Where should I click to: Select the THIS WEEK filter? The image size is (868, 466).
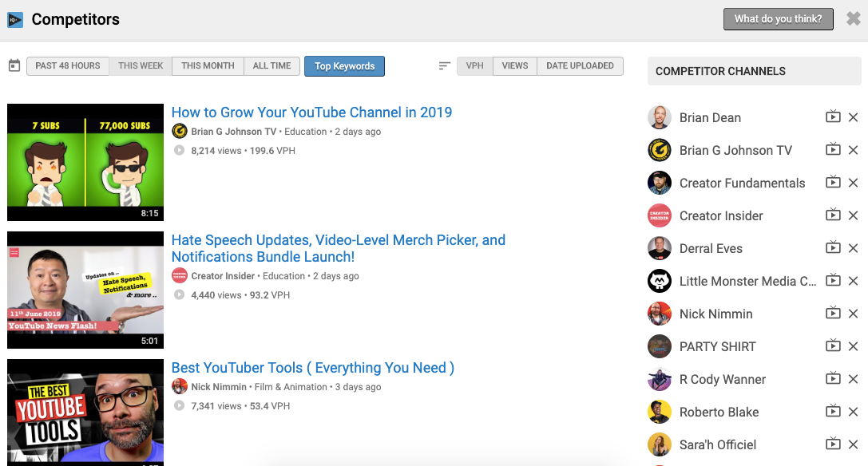(x=141, y=66)
